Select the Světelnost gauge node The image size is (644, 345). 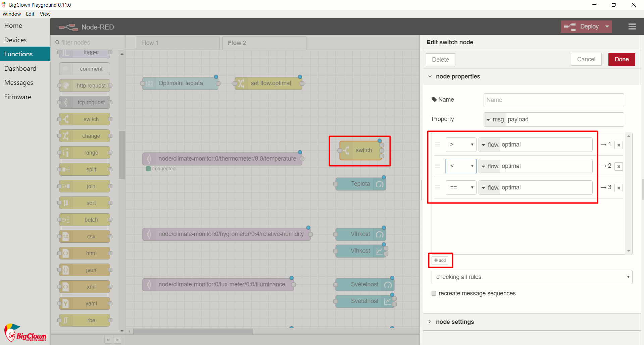tap(365, 284)
